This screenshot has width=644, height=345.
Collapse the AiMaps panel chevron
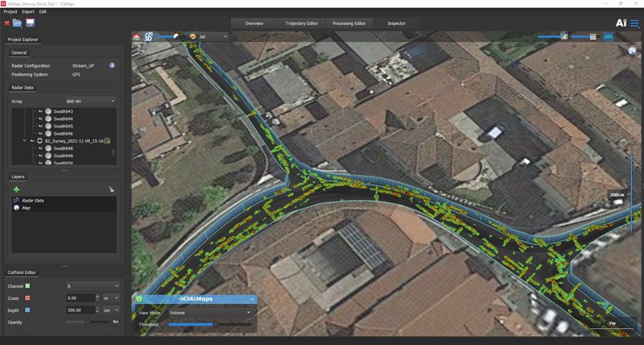click(x=252, y=299)
